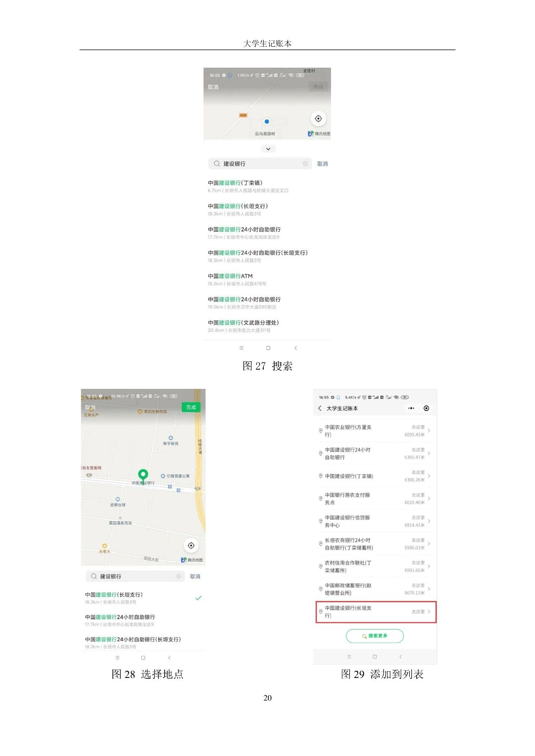This screenshot has width=535, height=756.
Task: Tap the 搜索更多 button
Action: tap(374, 636)
